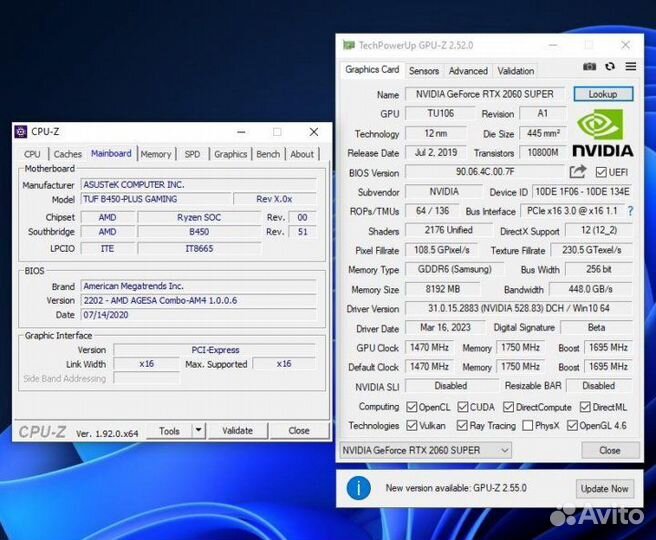
Task: Click the Resizable BAR value Disabled
Action: (599, 386)
